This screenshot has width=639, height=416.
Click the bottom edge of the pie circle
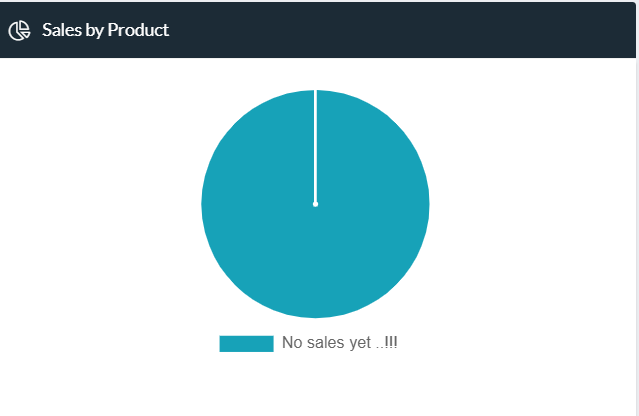(315, 316)
